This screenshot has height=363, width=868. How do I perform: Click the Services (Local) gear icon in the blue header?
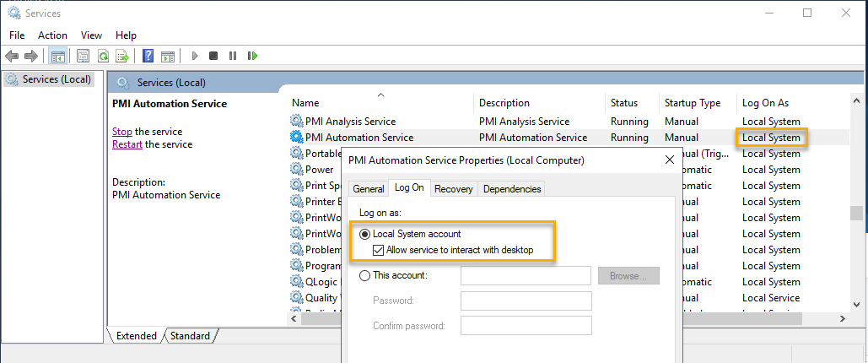tap(124, 83)
